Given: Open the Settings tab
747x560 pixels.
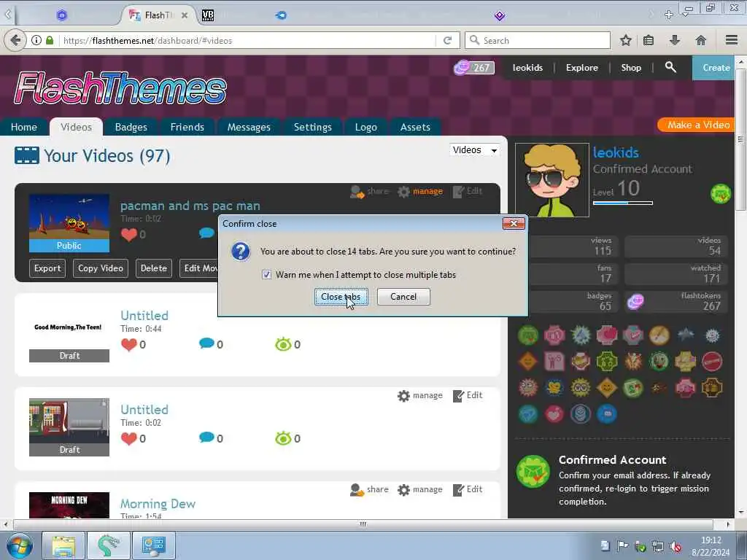Looking at the screenshot, I should point(312,127).
